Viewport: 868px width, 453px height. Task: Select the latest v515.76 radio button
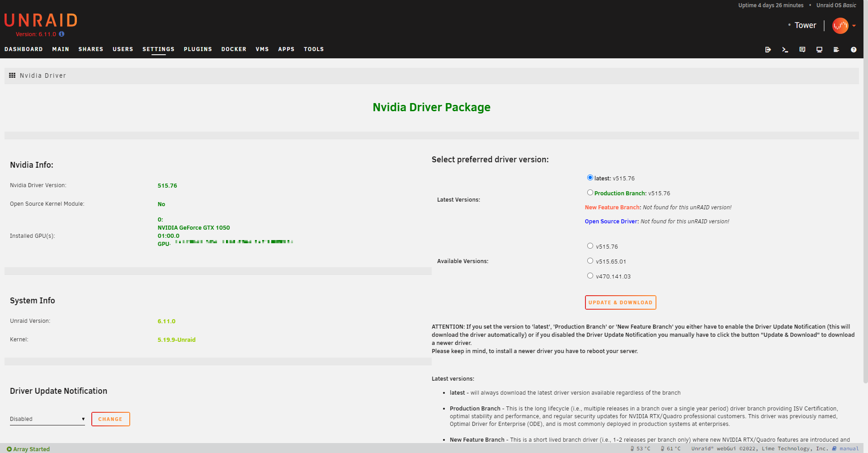(x=590, y=178)
